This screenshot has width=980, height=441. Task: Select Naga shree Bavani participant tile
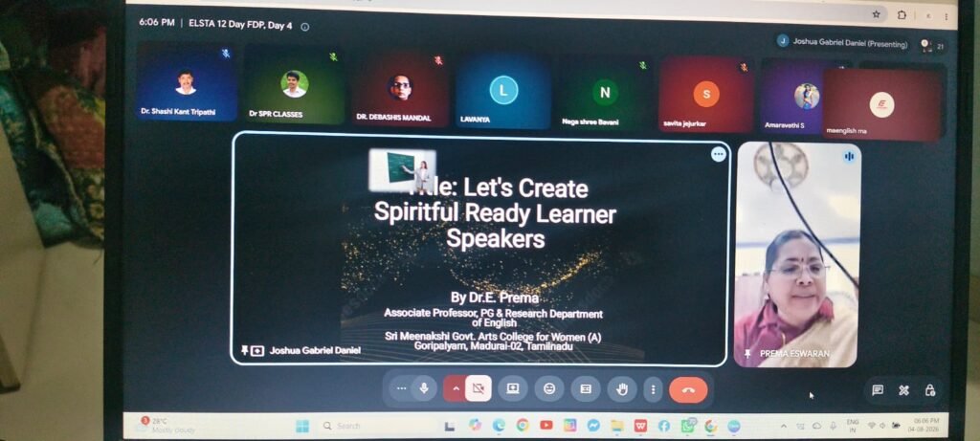tap(605, 94)
